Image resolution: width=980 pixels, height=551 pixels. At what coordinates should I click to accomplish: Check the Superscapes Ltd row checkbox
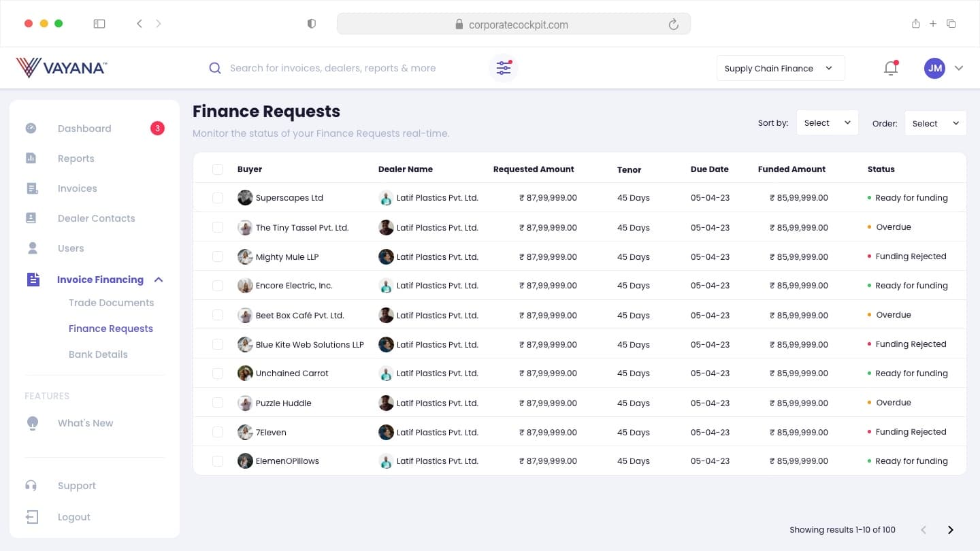[218, 198]
